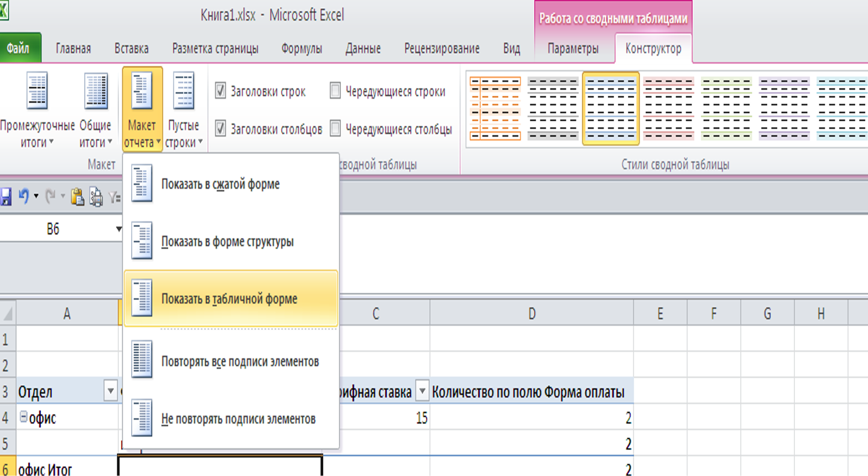The height and width of the screenshot is (476, 868).
Task: Enable Чередующиеся строки banded rows
Action: click(x=335, y=91)
